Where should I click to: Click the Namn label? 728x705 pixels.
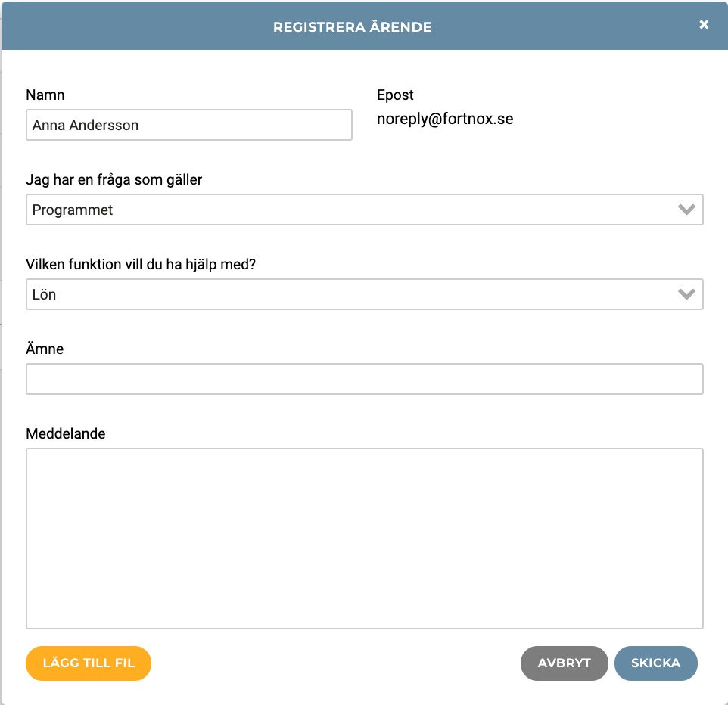click(x=45, y=95)
